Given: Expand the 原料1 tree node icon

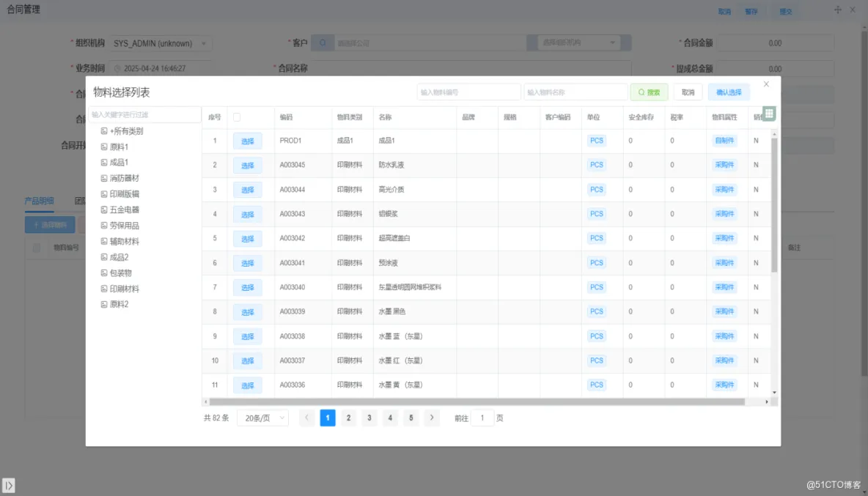Looking at the screenshot, I should [x=103, y=147].
